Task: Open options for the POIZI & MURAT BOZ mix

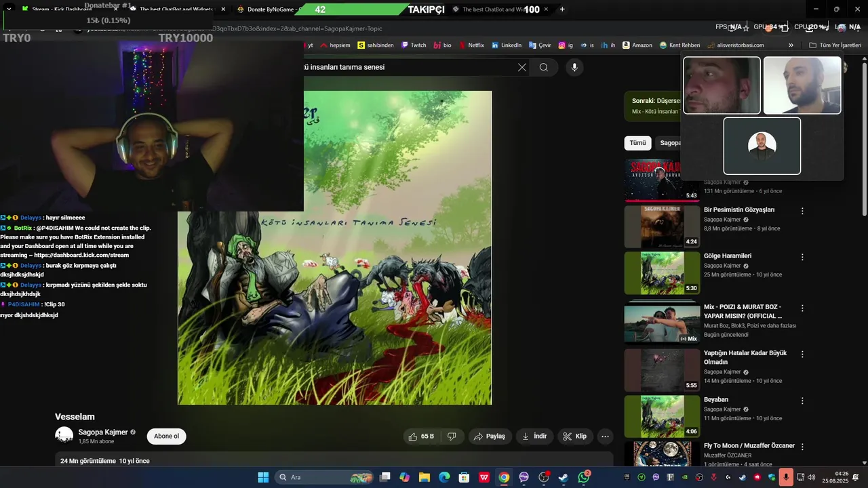Action: click(x=802, y=308)
